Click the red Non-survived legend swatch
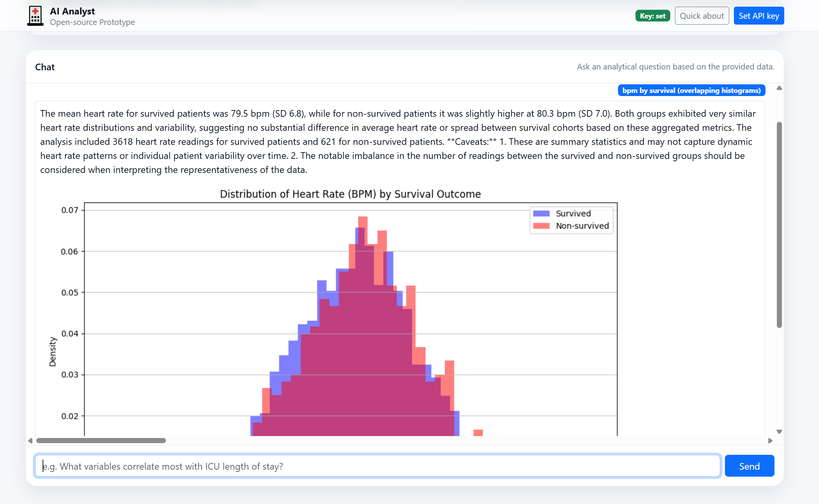This screenshot has width=819, height=504. click(541, 226)
